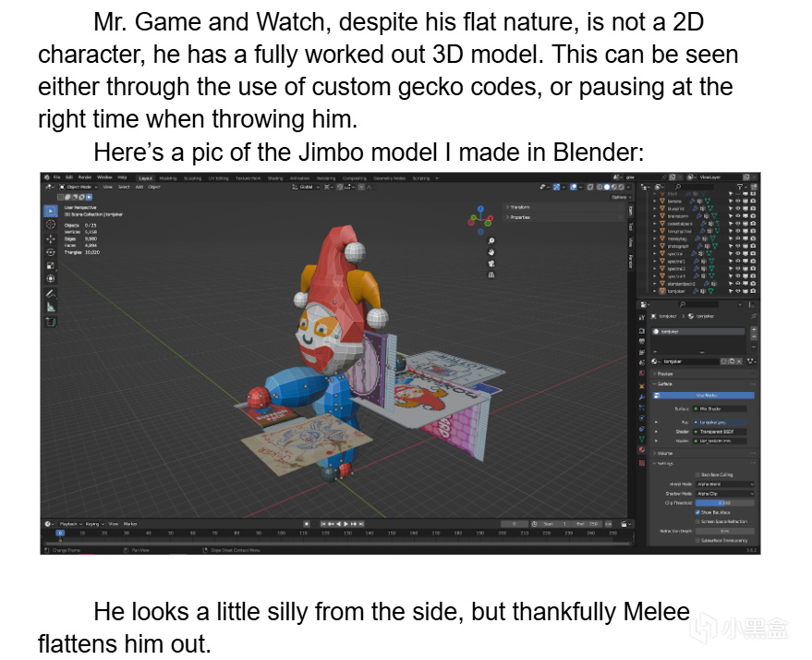Open the Render menu in the top bar

[85, 177]
